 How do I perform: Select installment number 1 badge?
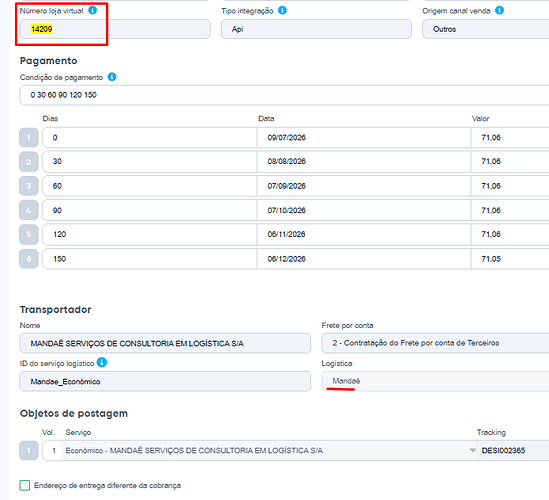coord(29,138)
